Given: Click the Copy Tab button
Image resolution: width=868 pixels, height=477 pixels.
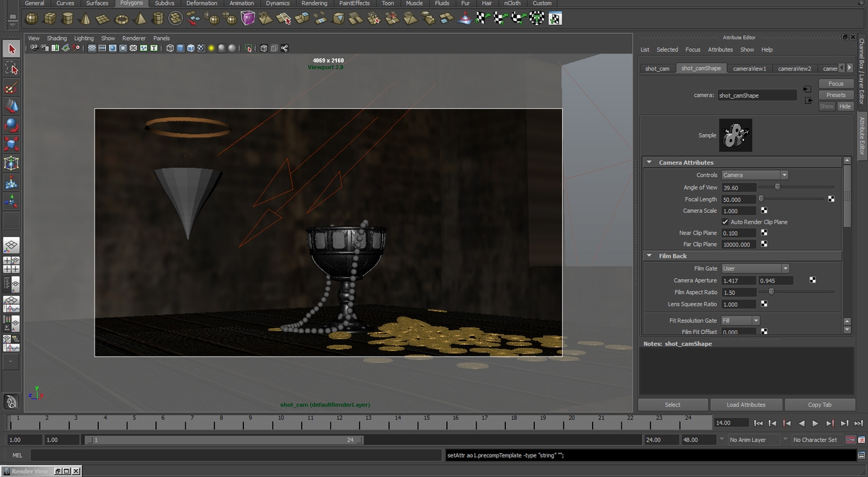Looking at the screenshot, I should (x=820, y=405).
